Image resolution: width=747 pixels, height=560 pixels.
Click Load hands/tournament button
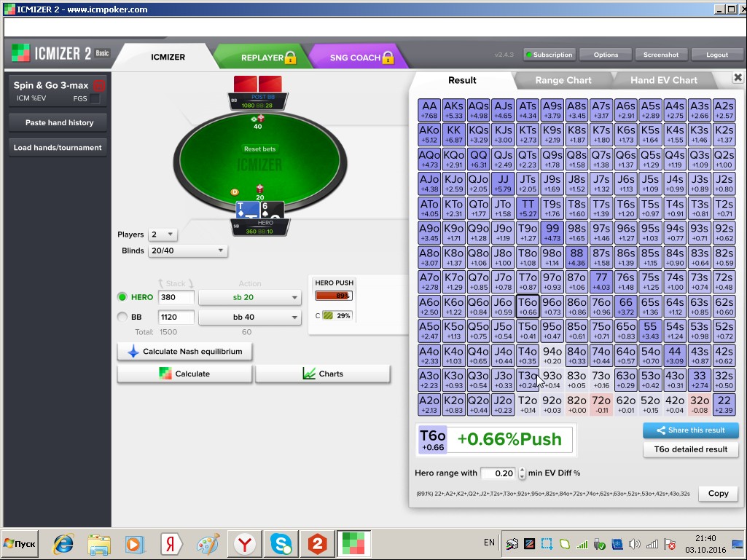[x=58, y=148]
